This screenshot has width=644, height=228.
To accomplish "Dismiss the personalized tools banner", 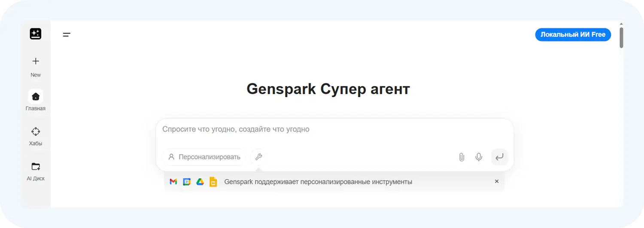I will pyautogui.click(x=497, y=181).
